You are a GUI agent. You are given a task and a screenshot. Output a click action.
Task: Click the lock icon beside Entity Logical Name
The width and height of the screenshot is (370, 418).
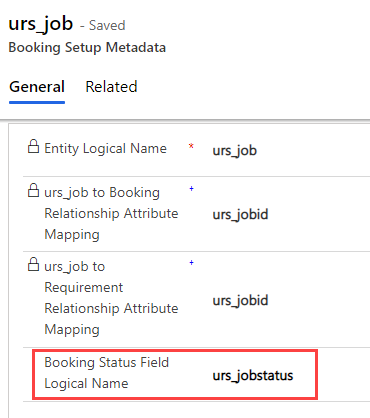(33, 146)
